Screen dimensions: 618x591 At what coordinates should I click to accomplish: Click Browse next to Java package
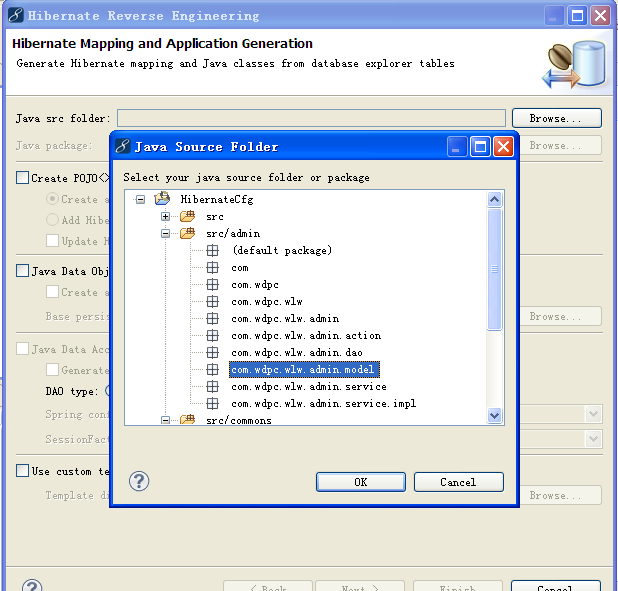[560, 145]
